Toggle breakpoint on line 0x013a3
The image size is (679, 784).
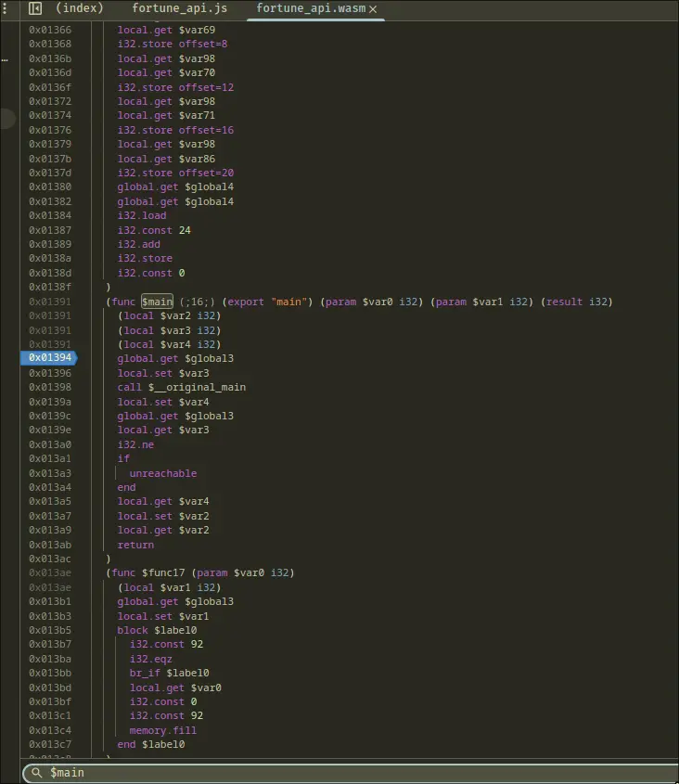coord(49,473)
